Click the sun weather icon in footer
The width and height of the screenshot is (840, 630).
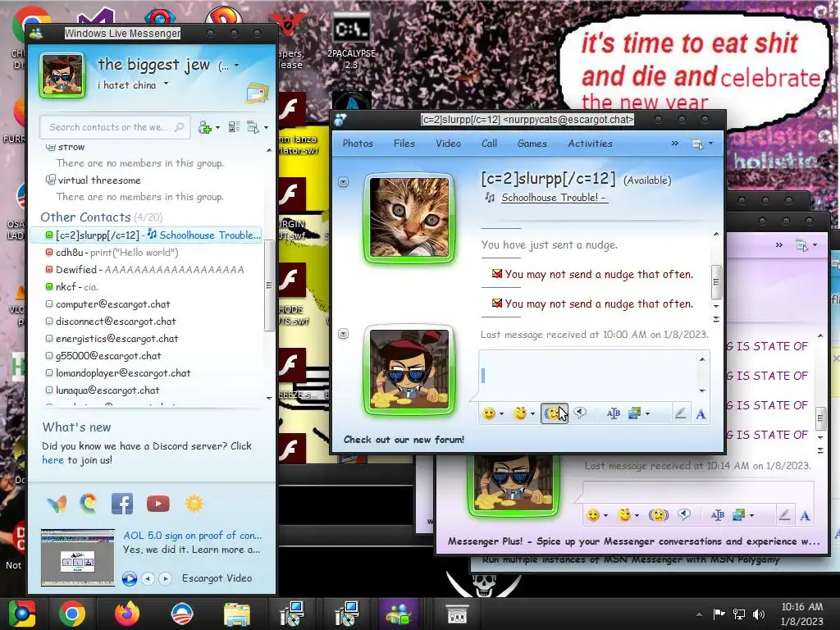[x=194, y=504]
